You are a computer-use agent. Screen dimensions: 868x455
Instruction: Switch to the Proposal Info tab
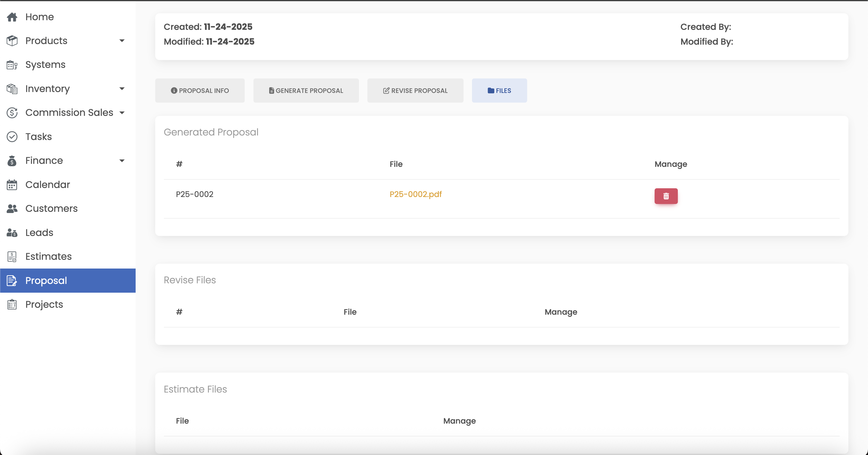point(200,91)
